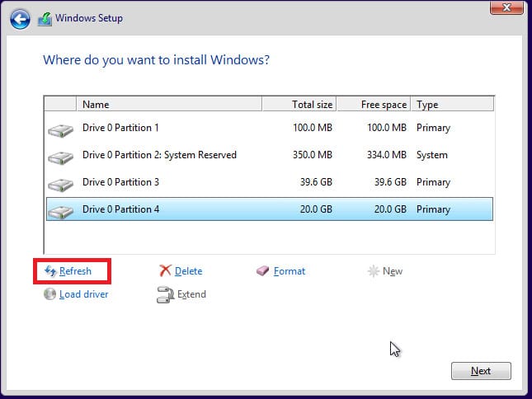
Task: Click the blue back arrow button
Action: point(20,19)
